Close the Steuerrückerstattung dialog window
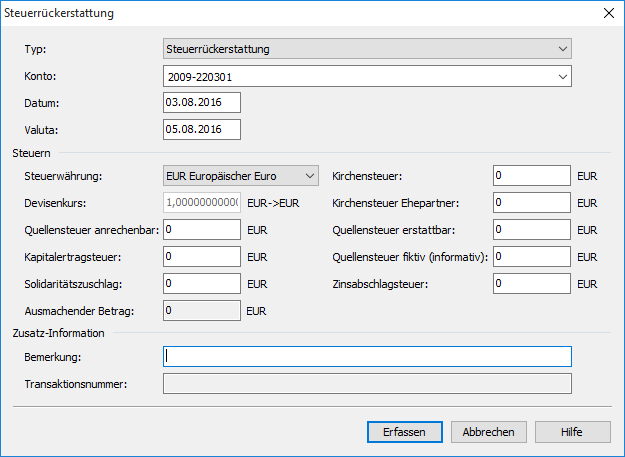 [x=607, y=13]
